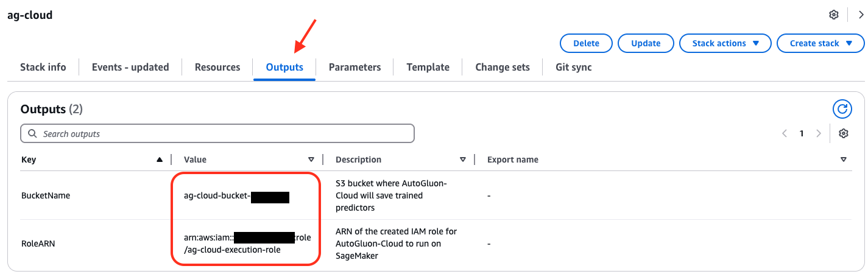Screen dimensions: 868x277
Task: Sort outputs by Key column arrow
Action: [x=160, y=160]
